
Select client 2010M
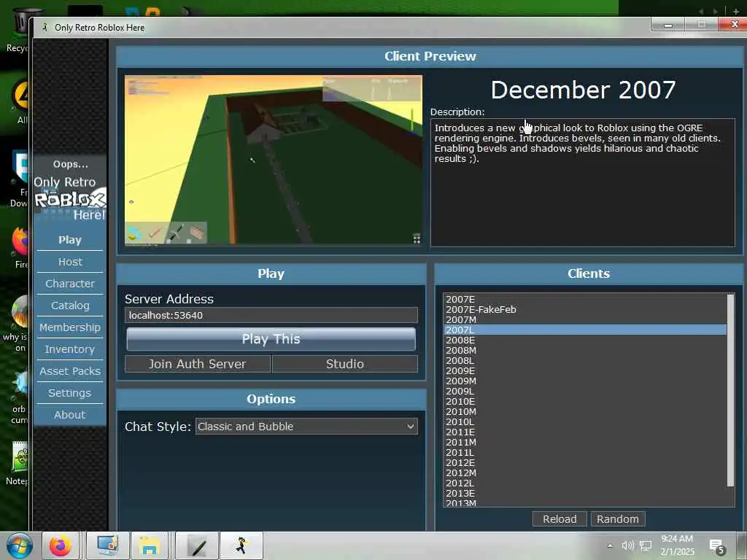585,412
